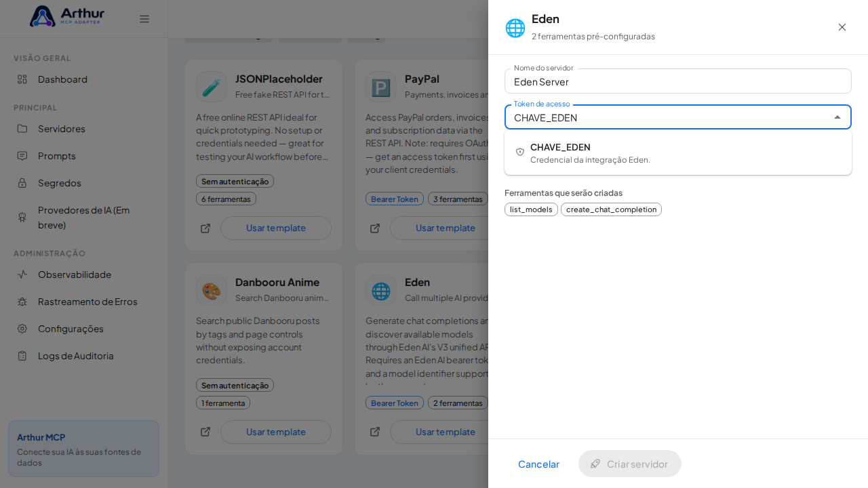Screen dimensions: 868x488
Task: Click the Danbooru Anime card title
Action: pyautogui.click(x=277, y=282)
